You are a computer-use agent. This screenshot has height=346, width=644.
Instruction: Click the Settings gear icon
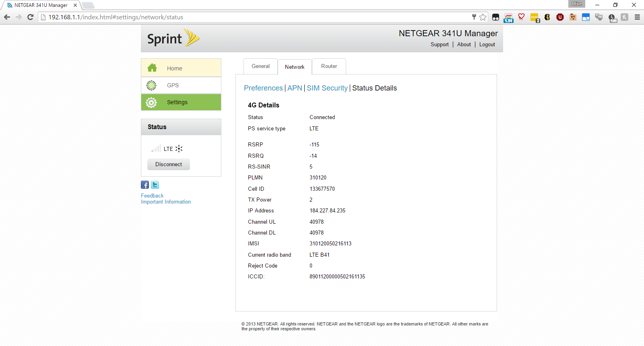pyautogui.click(x=151, y=103)
